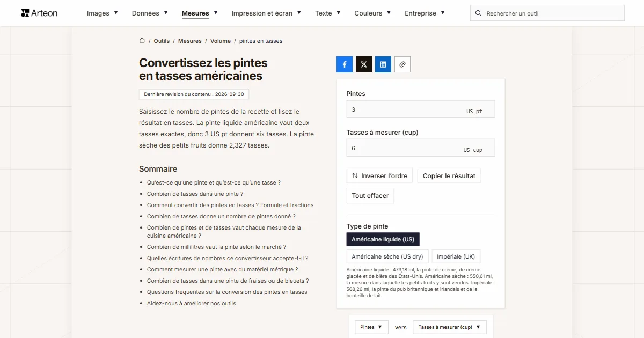This screenshot has height=338, width=644.
Task: Open "Combien de millilitres vaut la pinte" link
Action: (x=217, y=247)
